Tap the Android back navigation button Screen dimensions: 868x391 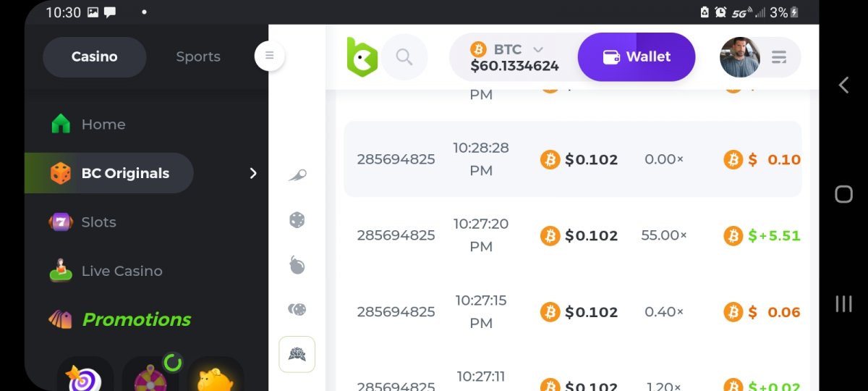(843, 85)
